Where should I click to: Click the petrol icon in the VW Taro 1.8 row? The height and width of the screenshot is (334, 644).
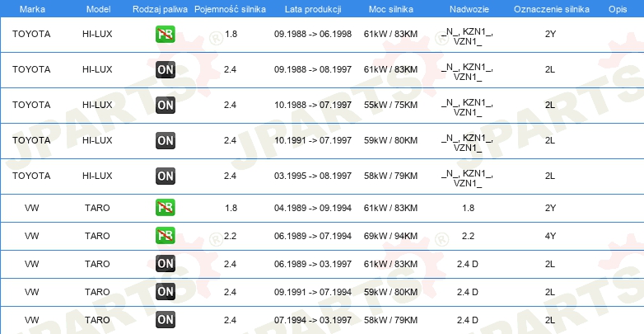(x=165, y=207)
